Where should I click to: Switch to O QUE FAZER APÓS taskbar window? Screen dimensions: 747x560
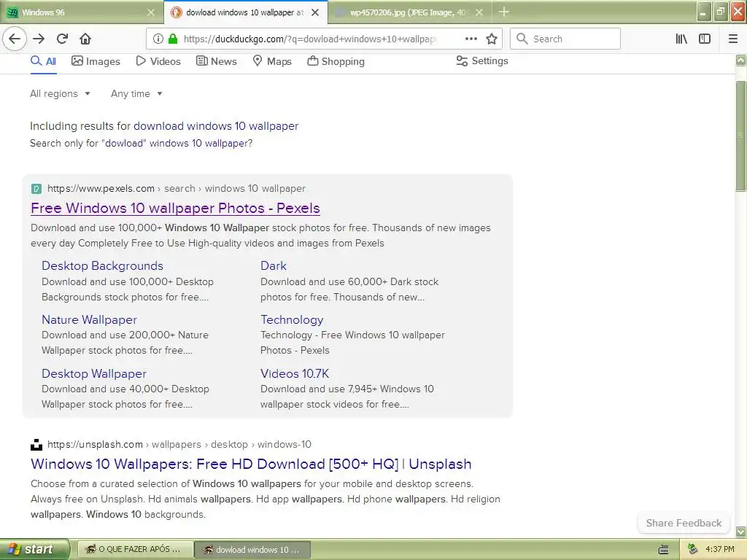(x=135, y=550)
